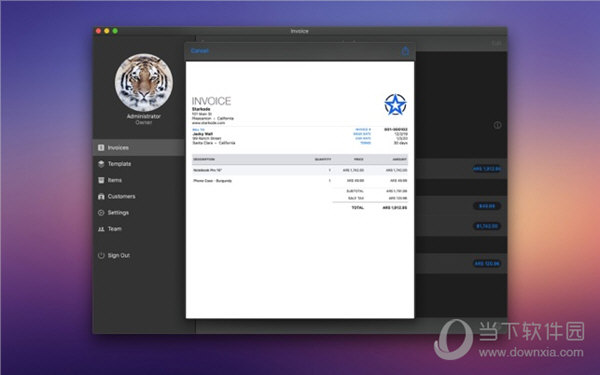Click the 30 days terms value

(401, 143)
